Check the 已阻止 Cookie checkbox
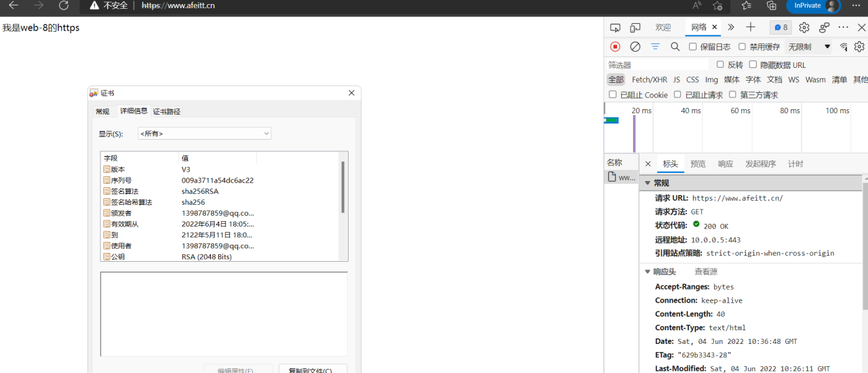 pos(613,95)
